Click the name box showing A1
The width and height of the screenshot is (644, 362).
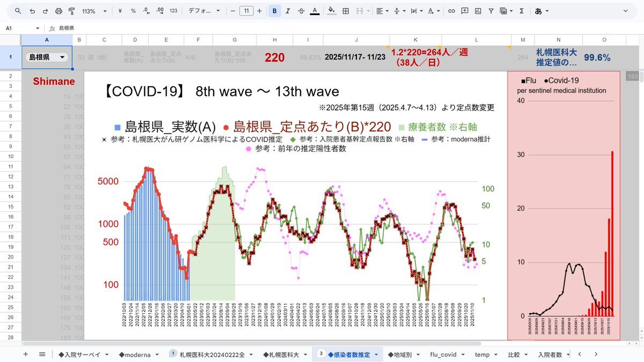[x=23, y=28]
